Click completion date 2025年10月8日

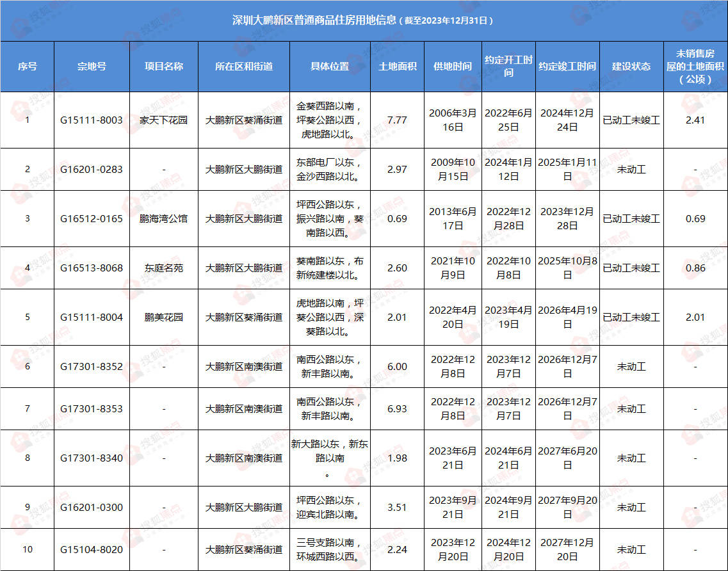(567, 268)
